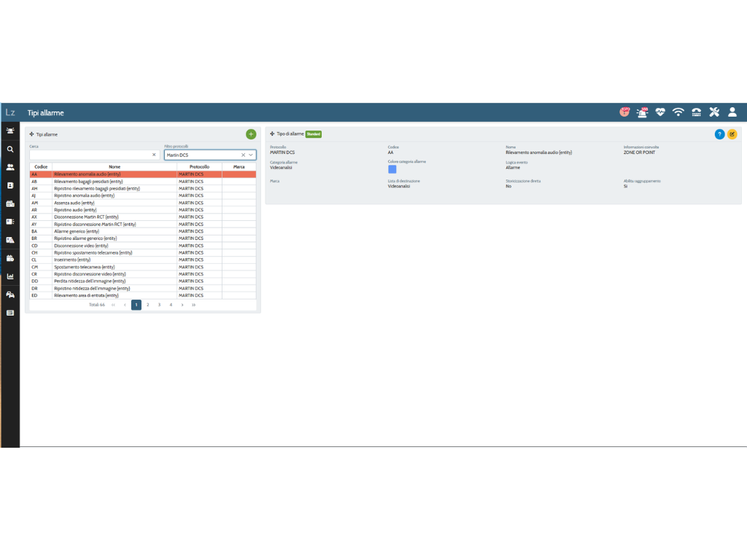Click the Lz logo in header

pos(10,112)
